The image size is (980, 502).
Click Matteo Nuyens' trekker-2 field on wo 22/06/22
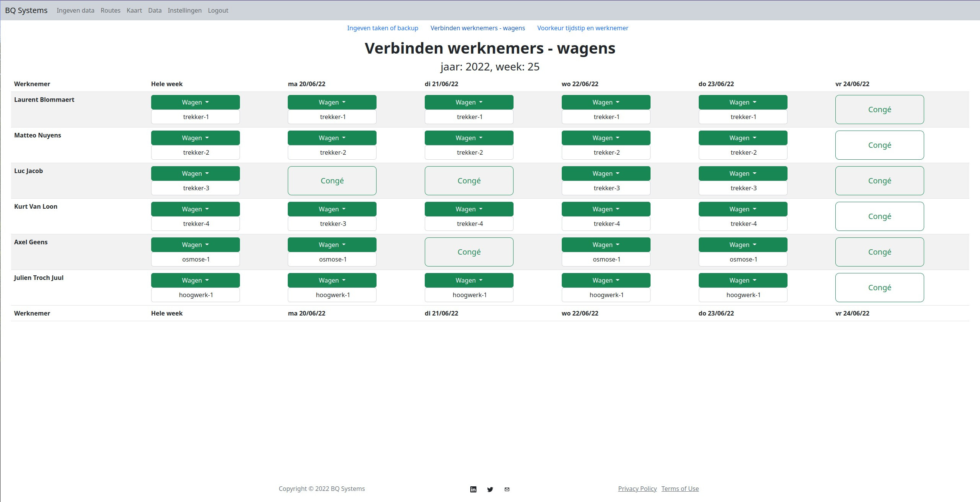(x=606, y=152)
